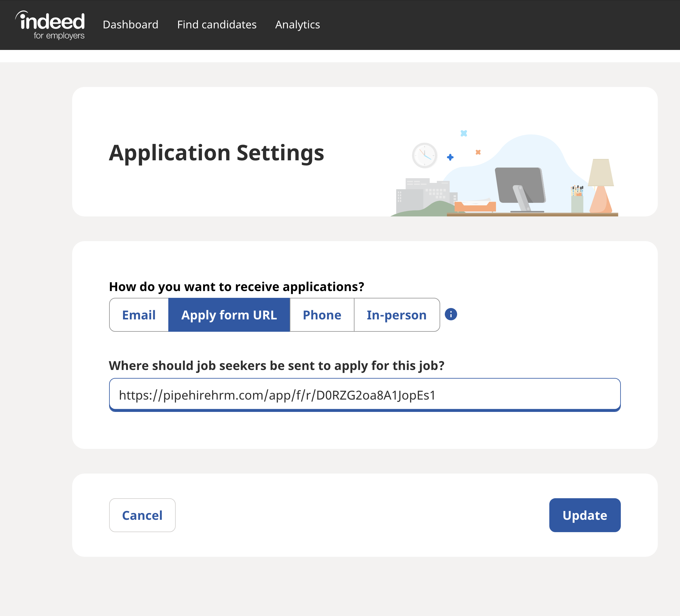Open the Dashboard menu item
The image size is (680, 616).
(x=130, y=25)
